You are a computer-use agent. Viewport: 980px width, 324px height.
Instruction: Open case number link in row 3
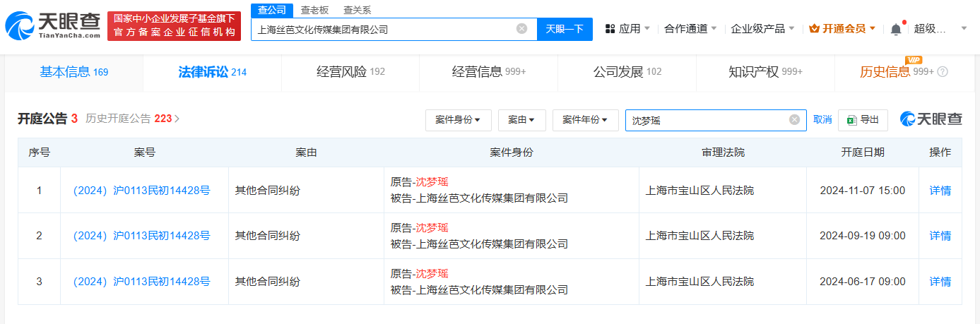coord(141,282)
